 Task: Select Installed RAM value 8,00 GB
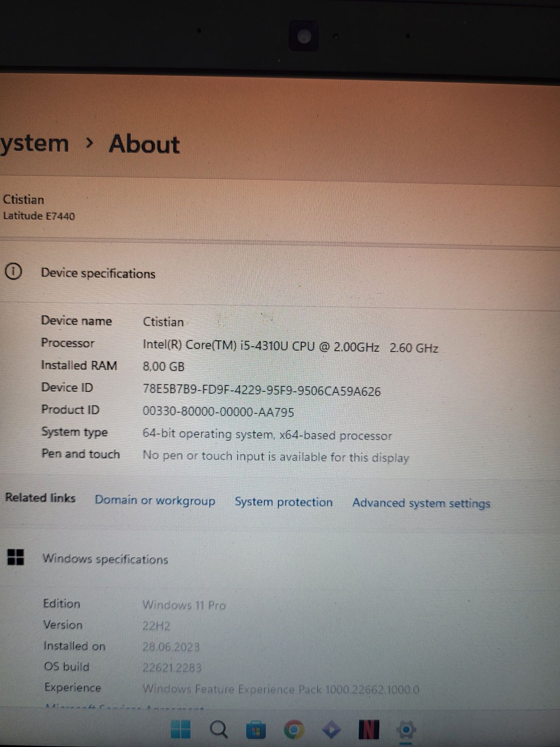(164, 366)
